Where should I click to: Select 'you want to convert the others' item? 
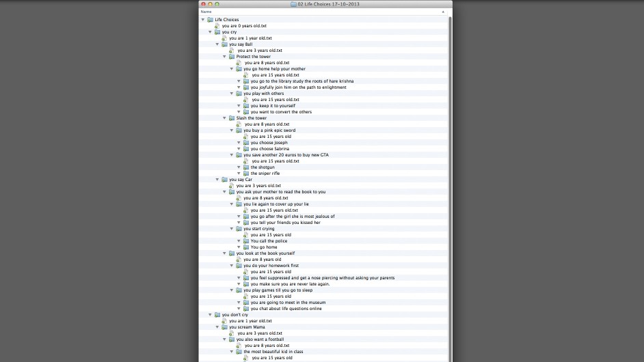(280, 112)
